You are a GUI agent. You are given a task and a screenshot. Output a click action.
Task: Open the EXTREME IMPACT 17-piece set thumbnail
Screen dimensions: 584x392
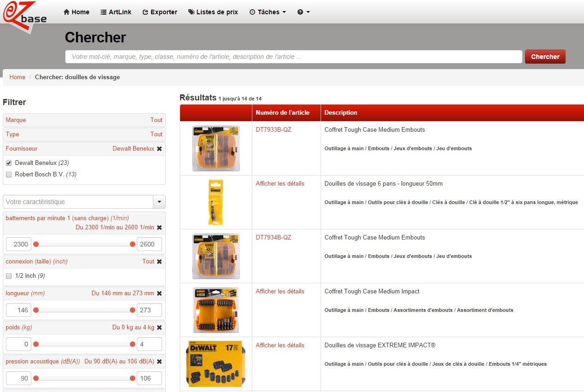coord(216,363)
